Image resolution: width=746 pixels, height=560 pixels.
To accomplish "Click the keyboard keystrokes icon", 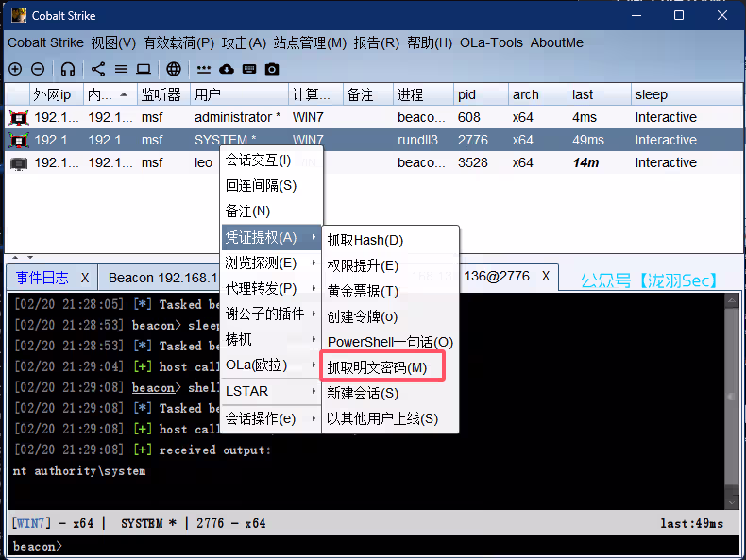I will pos(249,69).
